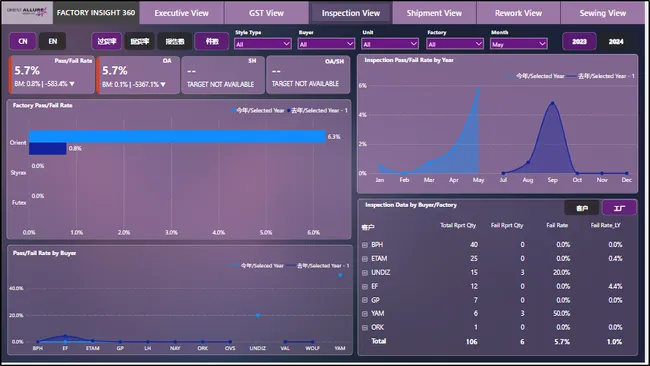The image size is (650, 366).
Task: Expand the YAM buyer row
Action: click(x=365, y=314)
